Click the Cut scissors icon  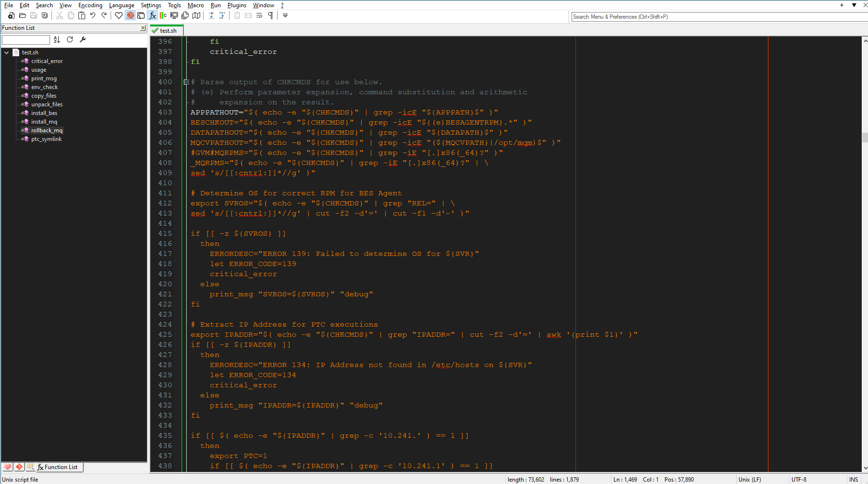pyautogui.click(x=60, y=16)
